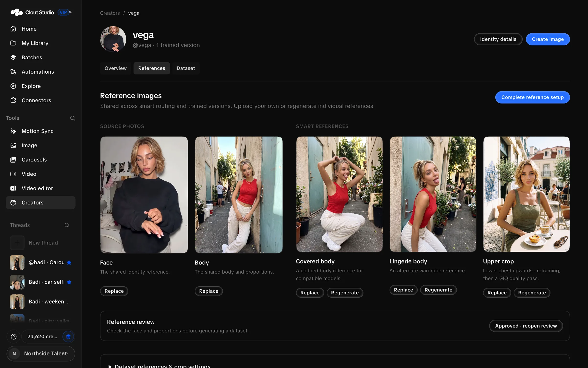588x368 pixels.
Task: Open the Connectors plug icon
Action: (x=13, y=100)
